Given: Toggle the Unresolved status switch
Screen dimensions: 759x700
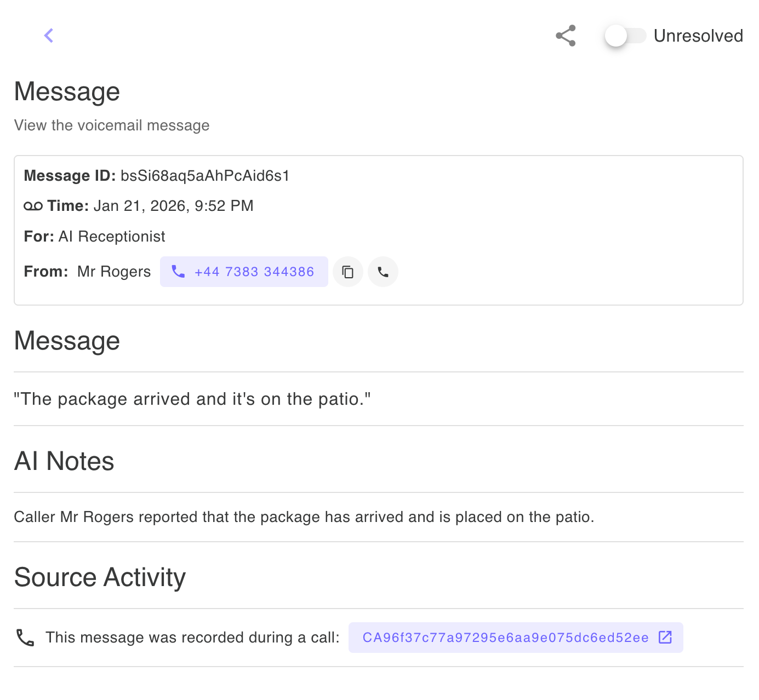Looking at the screenshot, I should (x=625, y=36).
